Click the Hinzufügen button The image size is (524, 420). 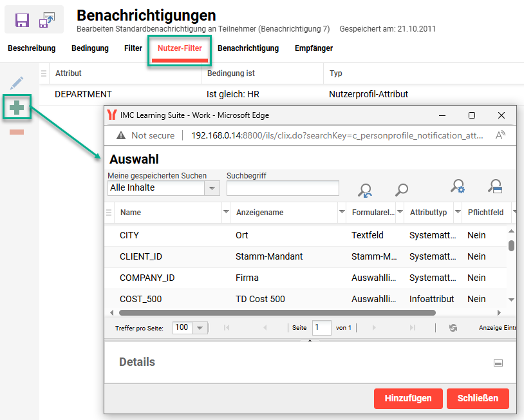point(408,398)
